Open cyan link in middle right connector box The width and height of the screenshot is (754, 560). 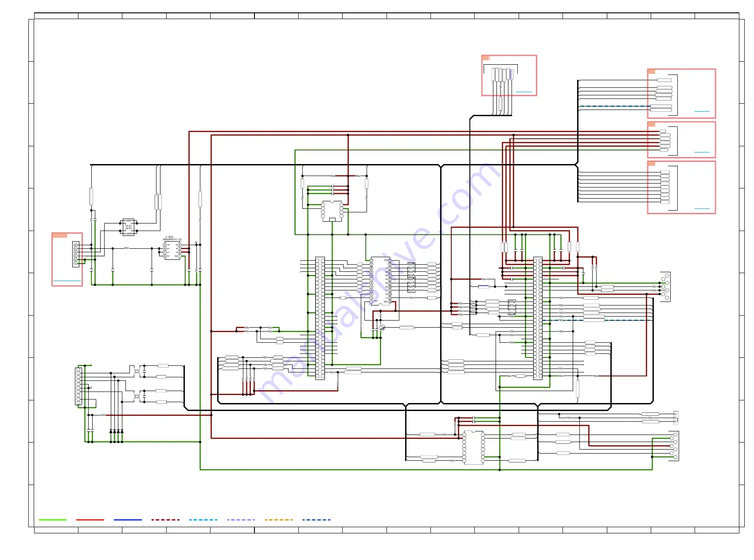tap(702, 152)
